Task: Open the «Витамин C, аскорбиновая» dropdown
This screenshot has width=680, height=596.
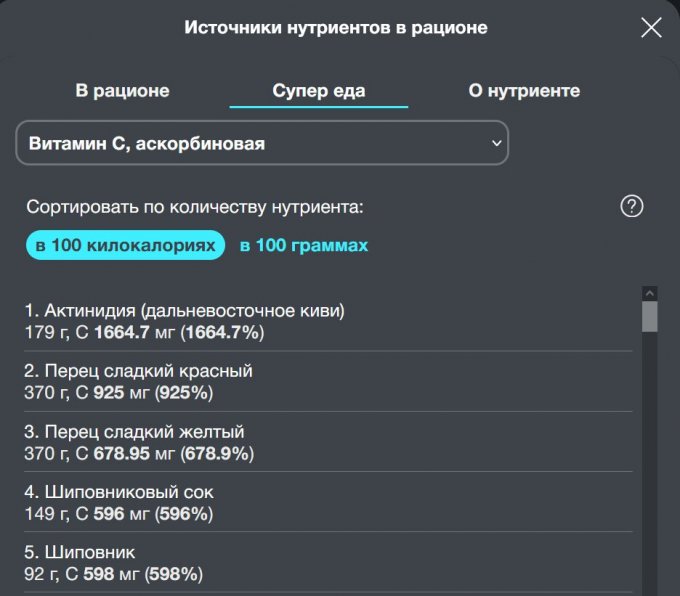Action: pyautogui.click(x=262, y=143)
